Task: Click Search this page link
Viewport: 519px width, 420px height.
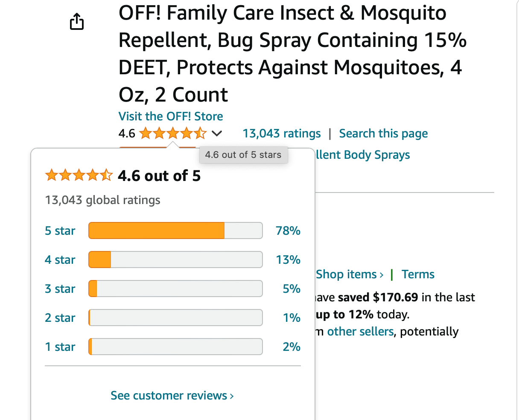Action: click(x=383, y=134)
